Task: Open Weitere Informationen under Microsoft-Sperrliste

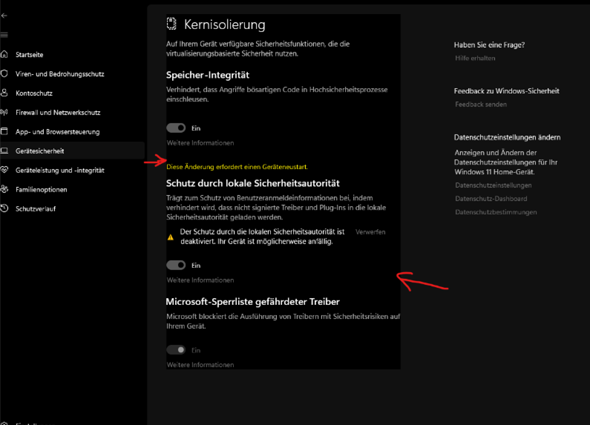Action: click(200, 365)
